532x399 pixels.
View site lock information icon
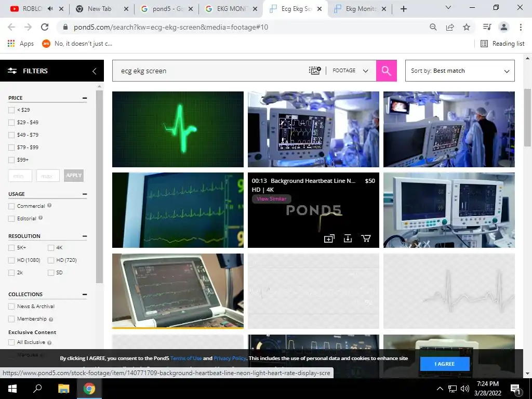tap(65, 27)
